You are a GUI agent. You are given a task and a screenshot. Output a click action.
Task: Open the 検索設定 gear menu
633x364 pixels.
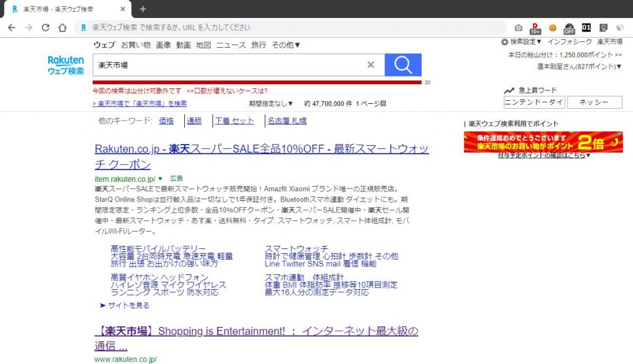[x=520, y=41]
